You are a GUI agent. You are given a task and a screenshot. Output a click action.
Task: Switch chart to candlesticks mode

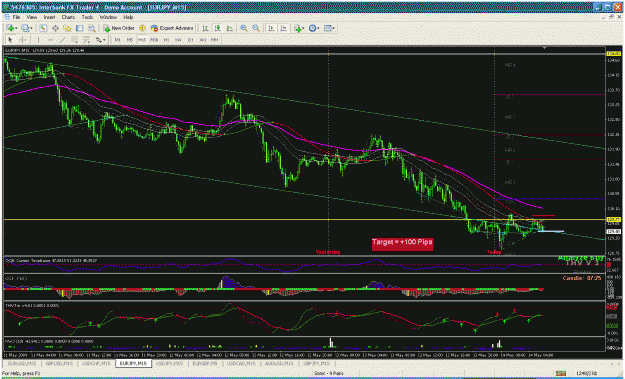tap(217, 28)
